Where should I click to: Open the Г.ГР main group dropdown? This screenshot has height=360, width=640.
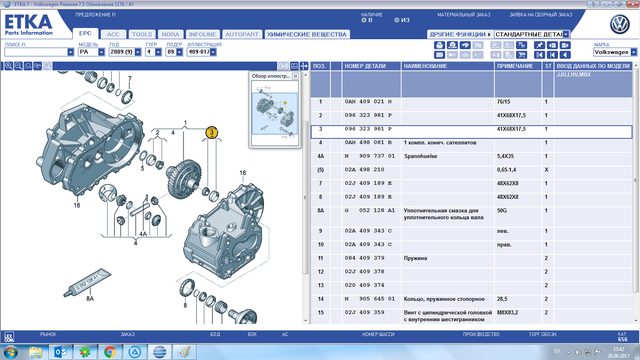pyautogui.click(x=158, y=52)
